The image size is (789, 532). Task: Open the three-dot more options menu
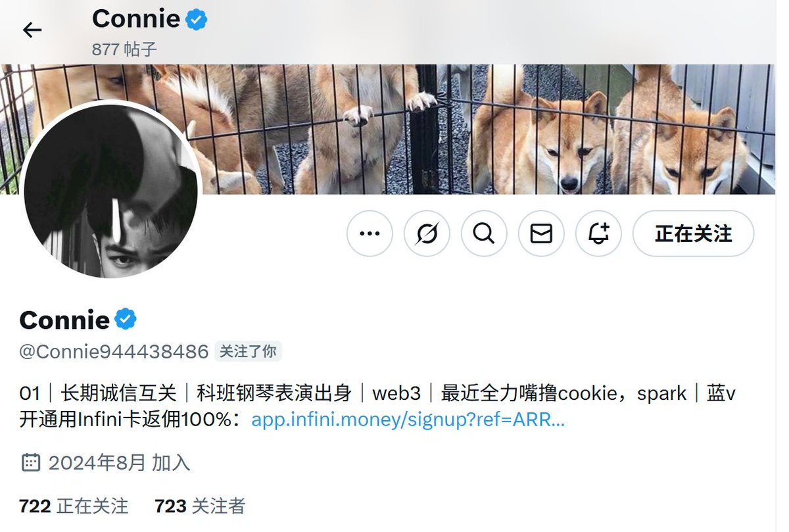pyautogui.click(x=370, y=233)
